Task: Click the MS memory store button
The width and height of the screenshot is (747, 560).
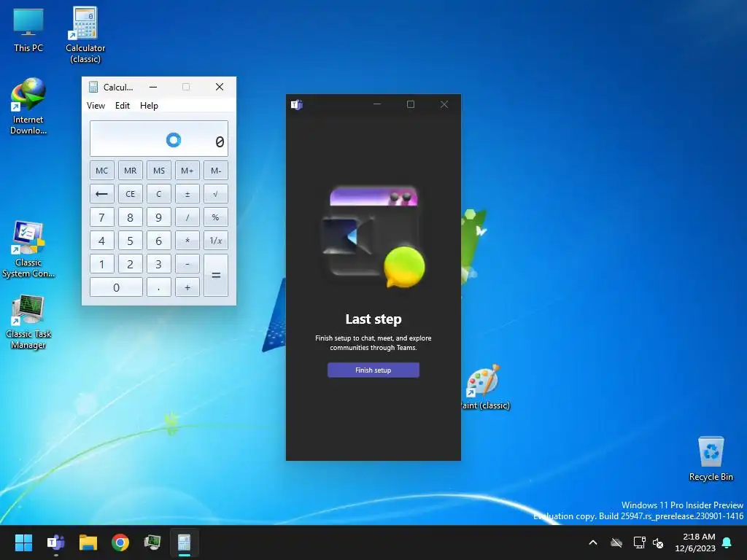Action: [x=159, y=171]
